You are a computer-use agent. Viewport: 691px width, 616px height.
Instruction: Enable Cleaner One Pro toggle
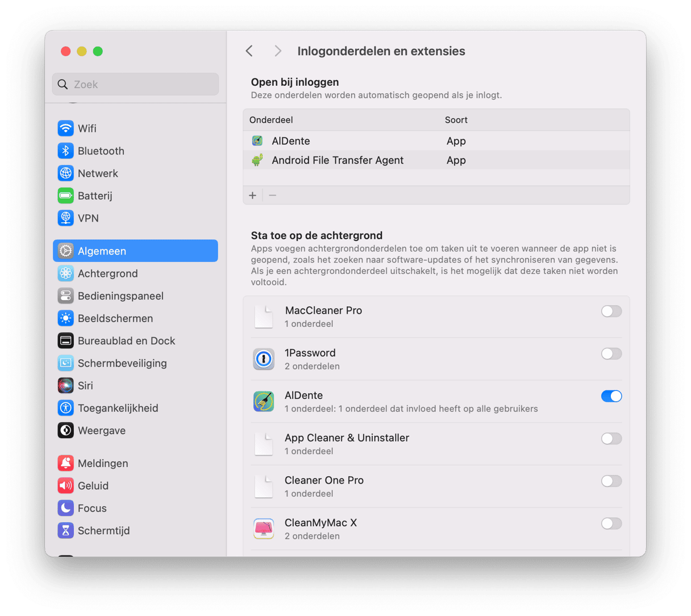[x=611, y=481]
